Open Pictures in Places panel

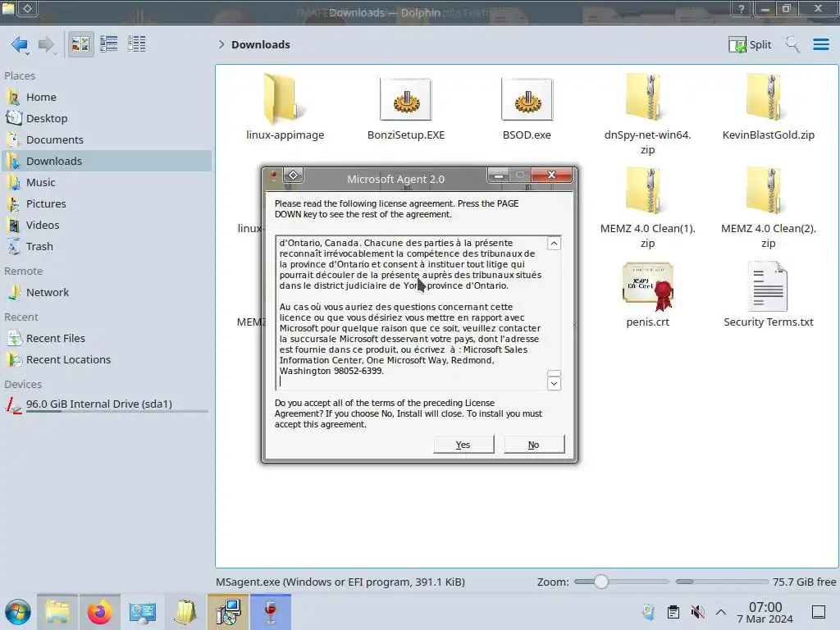(107, 203)
